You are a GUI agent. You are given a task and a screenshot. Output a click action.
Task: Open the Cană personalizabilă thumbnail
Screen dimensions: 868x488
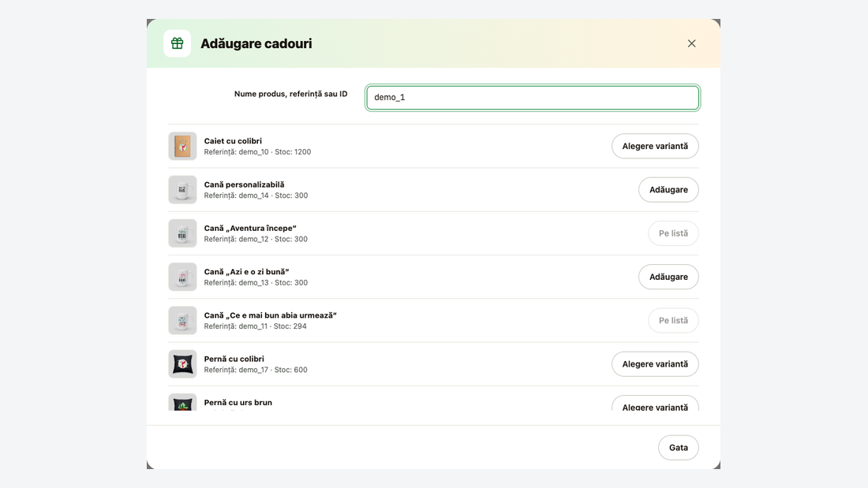click(x=183, y=190)
